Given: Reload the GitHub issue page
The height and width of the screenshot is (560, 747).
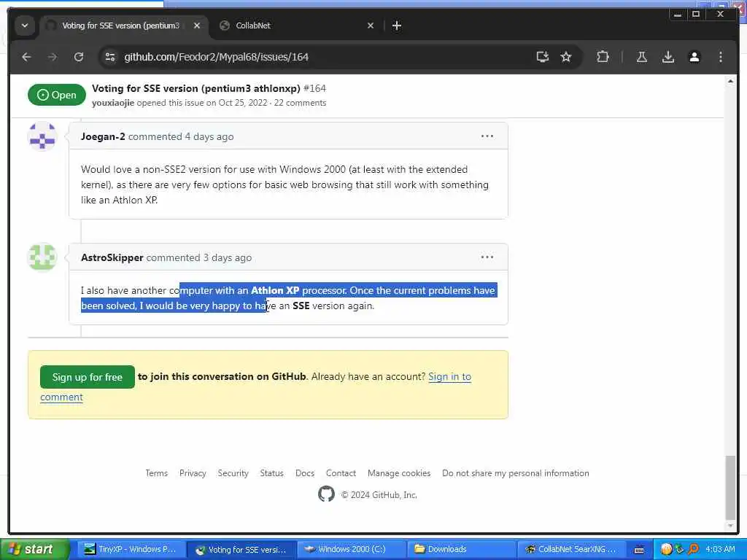Looking at the screenshot, I should (x=79, y=57).
